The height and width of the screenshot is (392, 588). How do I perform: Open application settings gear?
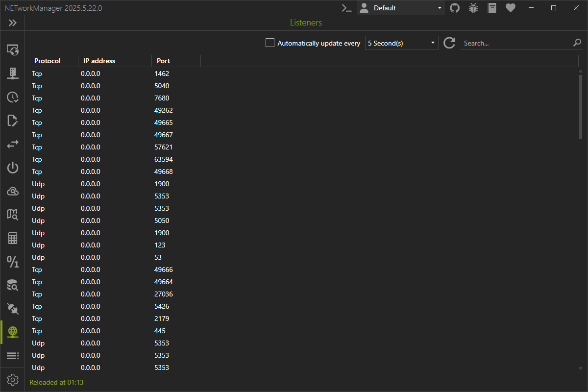[x=12, y=380]
